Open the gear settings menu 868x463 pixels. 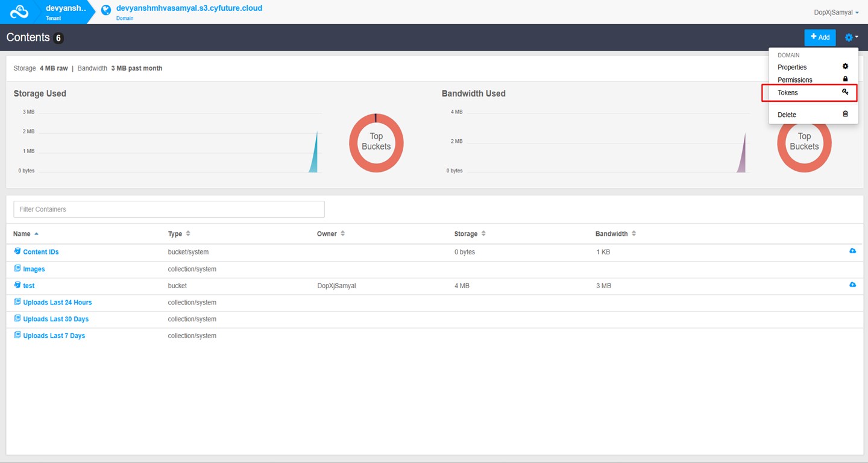tap(851, 37)
